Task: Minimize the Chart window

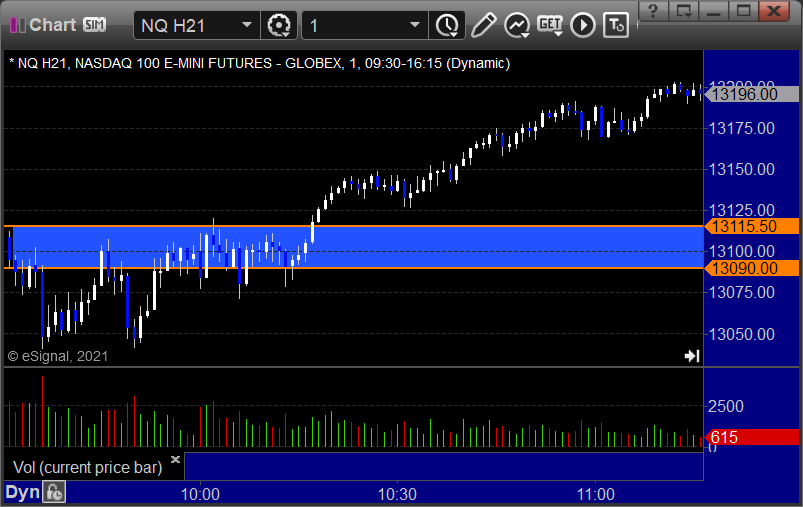Action: pyautogui.click(x=714, y=11)
